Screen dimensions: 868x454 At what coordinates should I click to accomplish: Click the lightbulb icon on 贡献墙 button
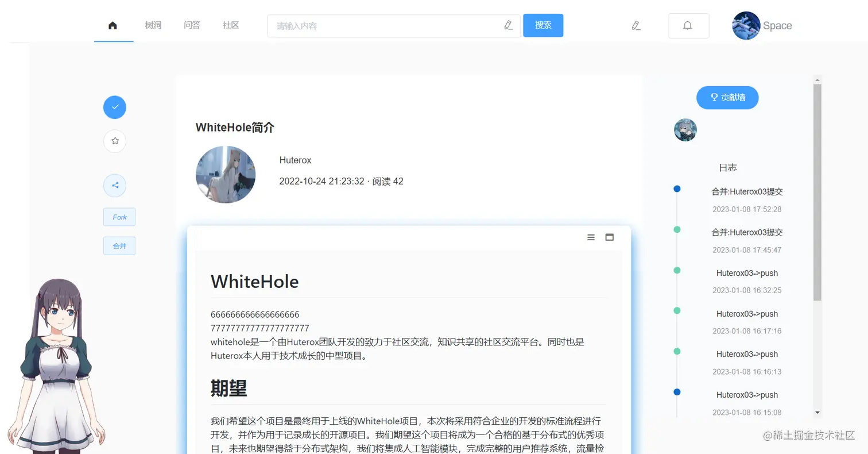714,97
